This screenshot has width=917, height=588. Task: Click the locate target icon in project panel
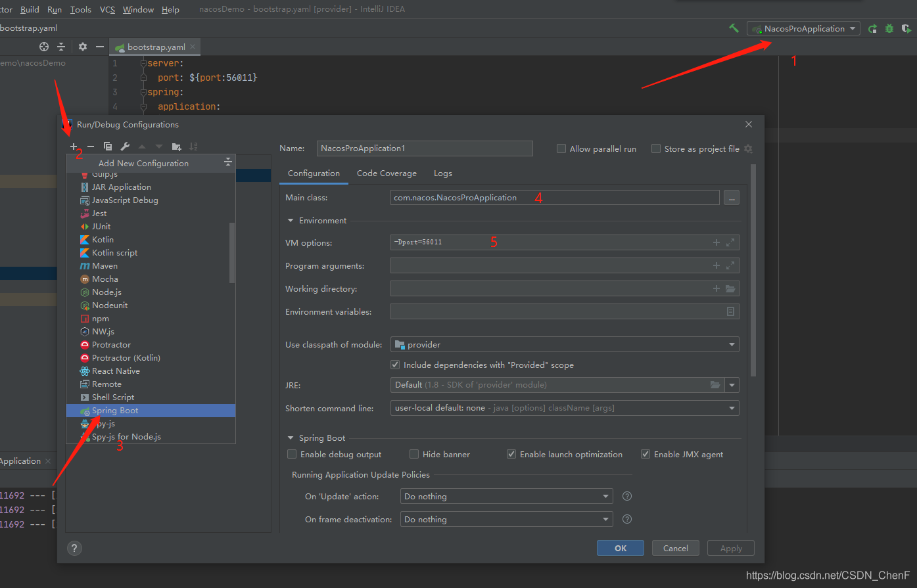44,47
